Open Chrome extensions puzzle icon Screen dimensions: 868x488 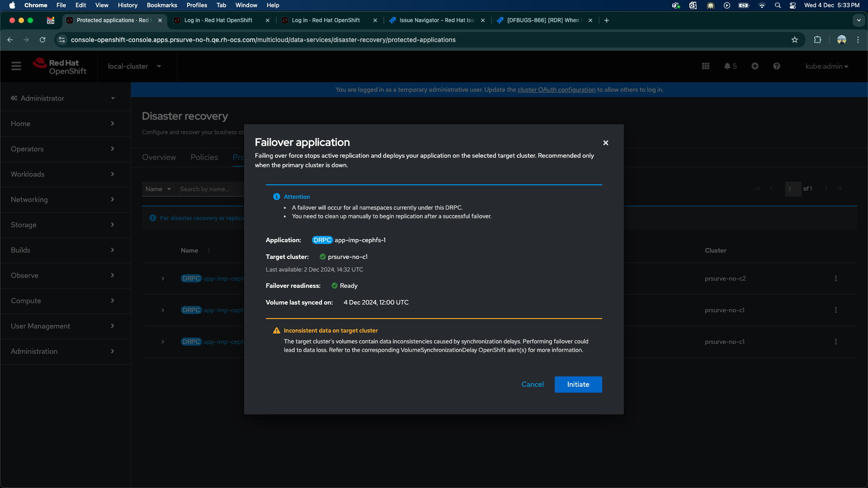(817, 40)
